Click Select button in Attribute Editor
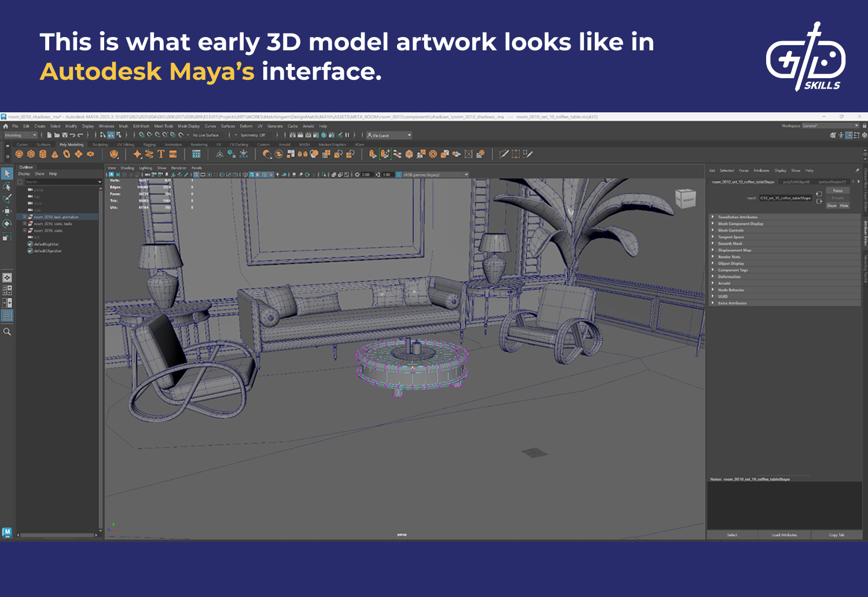This screenshot has width=868, height=597. click(x=732, y=535)
